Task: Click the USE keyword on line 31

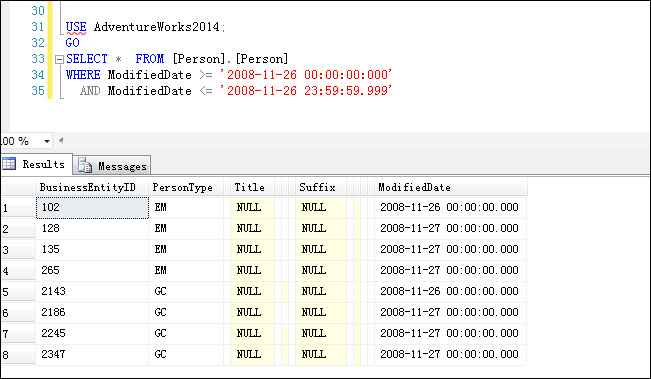Action: pos(76,27)
